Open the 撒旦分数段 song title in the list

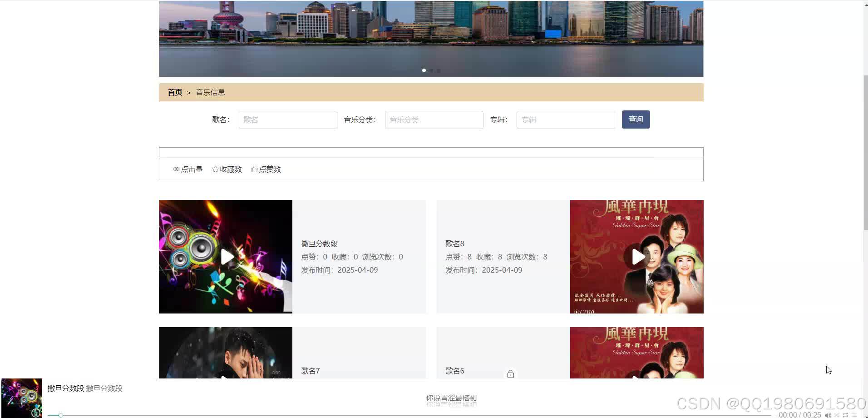click(x=319, y=244)
